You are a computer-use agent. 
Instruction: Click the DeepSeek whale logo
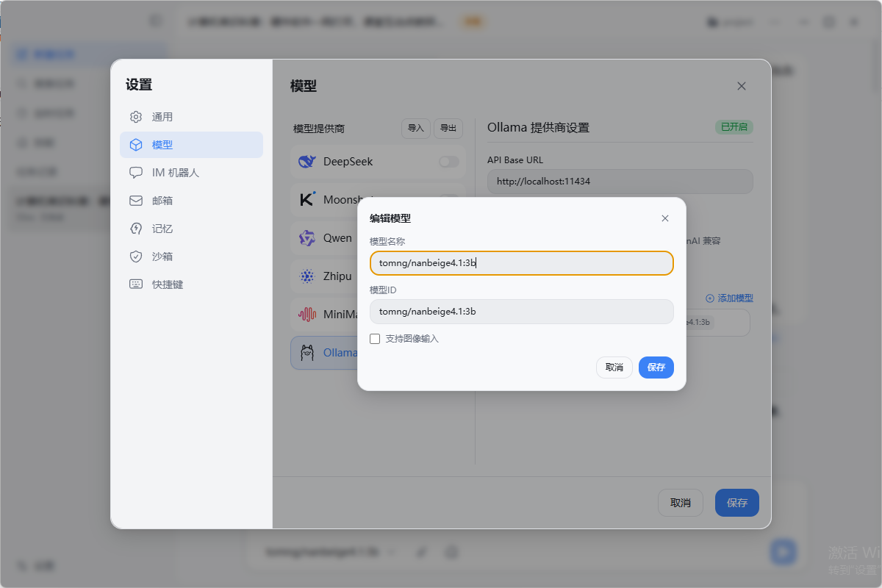click(x=307, y=162)
